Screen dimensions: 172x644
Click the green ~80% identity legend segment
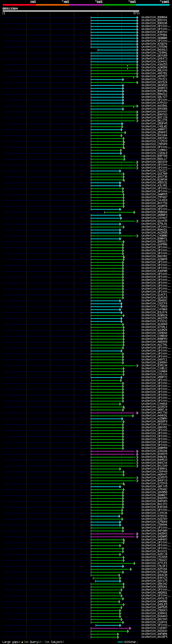click(x=119, y=5)
